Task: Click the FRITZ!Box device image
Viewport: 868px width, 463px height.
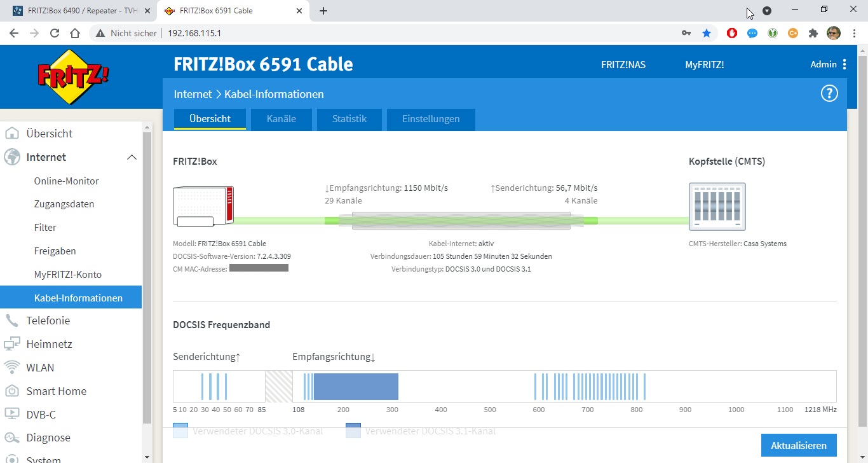Action: pyautogui.click(x=203, y=207)
